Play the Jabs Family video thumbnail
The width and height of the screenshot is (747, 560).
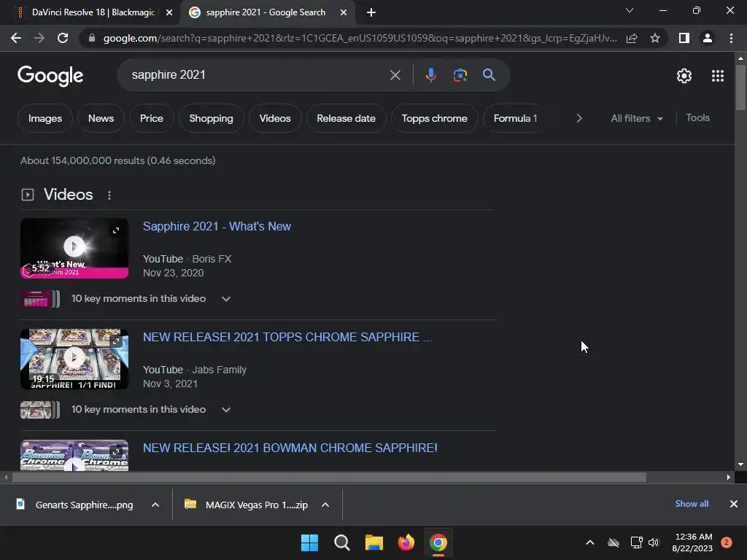pos(74,359)
